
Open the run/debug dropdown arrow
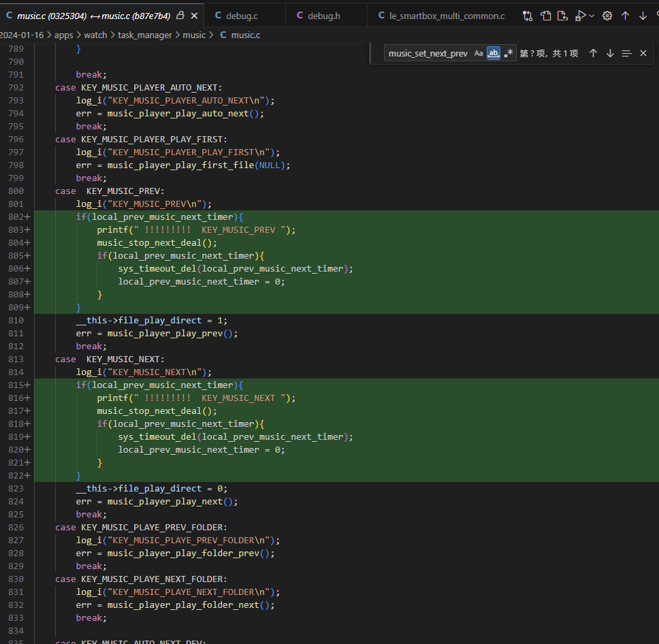point(592,16)
